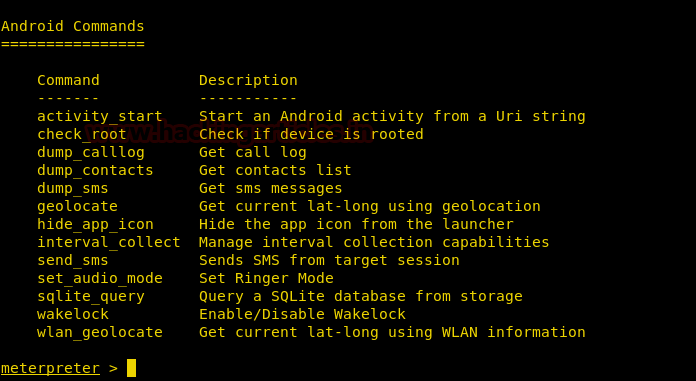Select the interval_collect command
This screenshot has height=381, width=696.
pos(109,242)
